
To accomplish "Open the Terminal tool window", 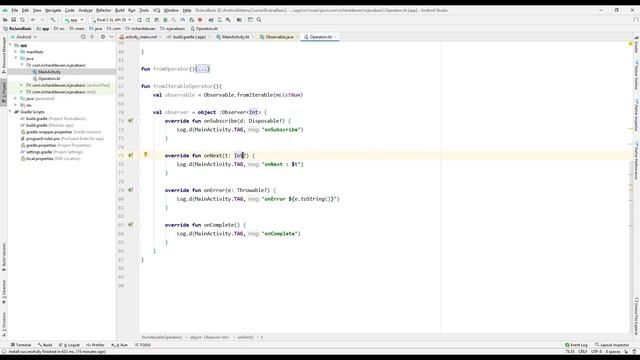I will pyautogui.click(x=21, y=345).
